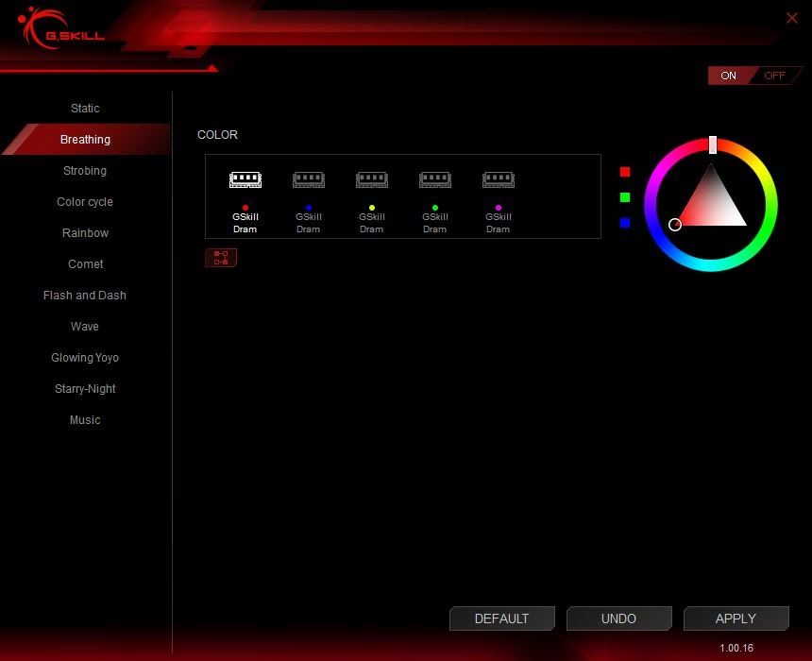This screenshot has height=661, width=812.
Task: Click the version number 1.00.16
Action: click(x=736, y=648)
